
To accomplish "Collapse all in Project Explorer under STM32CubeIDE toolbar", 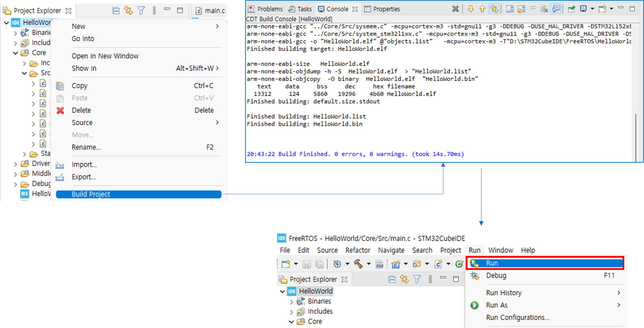I will [x=392, y=279].
